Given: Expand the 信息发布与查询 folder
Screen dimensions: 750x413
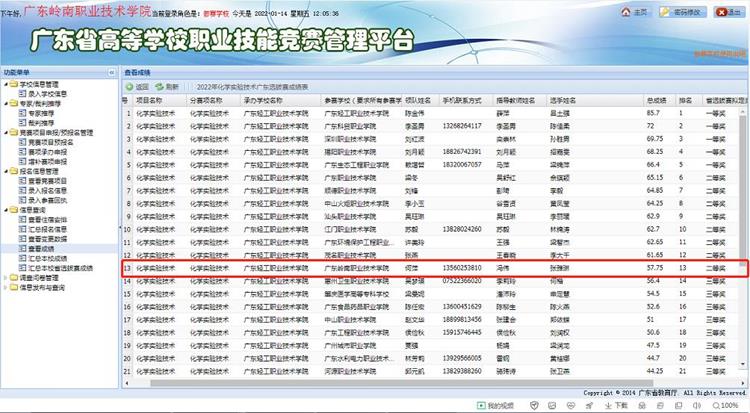Looking at the screenshot, I should point(5,286).
